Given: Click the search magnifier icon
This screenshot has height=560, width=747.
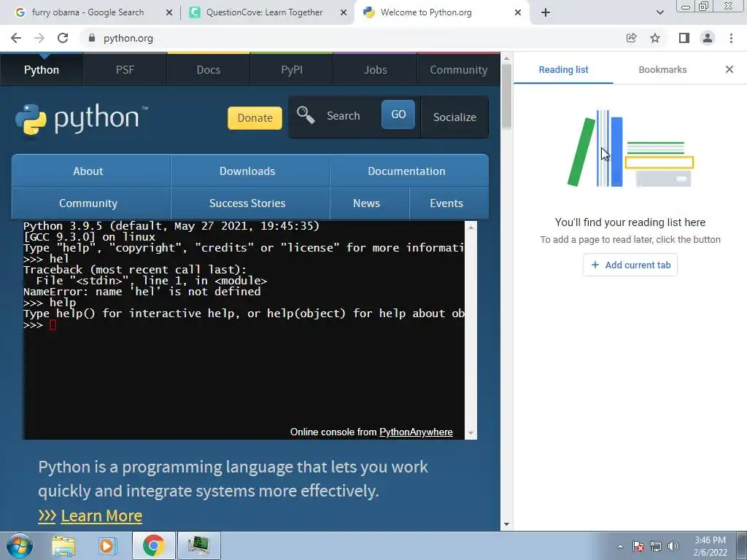Looking at the screenshot, I should pos(306,115).
